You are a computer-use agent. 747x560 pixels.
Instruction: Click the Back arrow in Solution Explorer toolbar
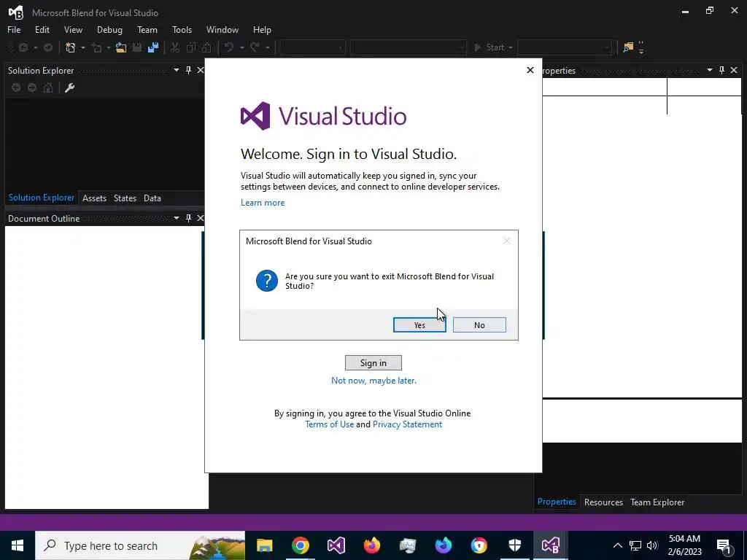[16, 87]
